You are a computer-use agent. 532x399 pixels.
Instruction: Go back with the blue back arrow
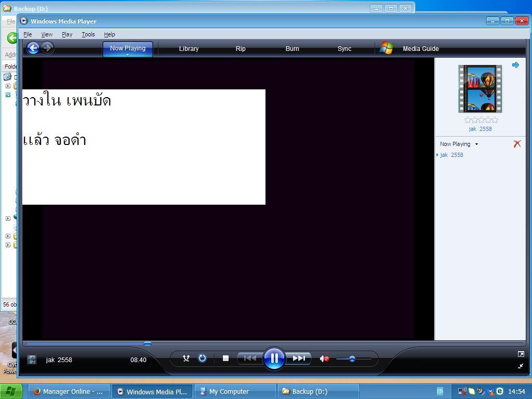tap(33, 48)
